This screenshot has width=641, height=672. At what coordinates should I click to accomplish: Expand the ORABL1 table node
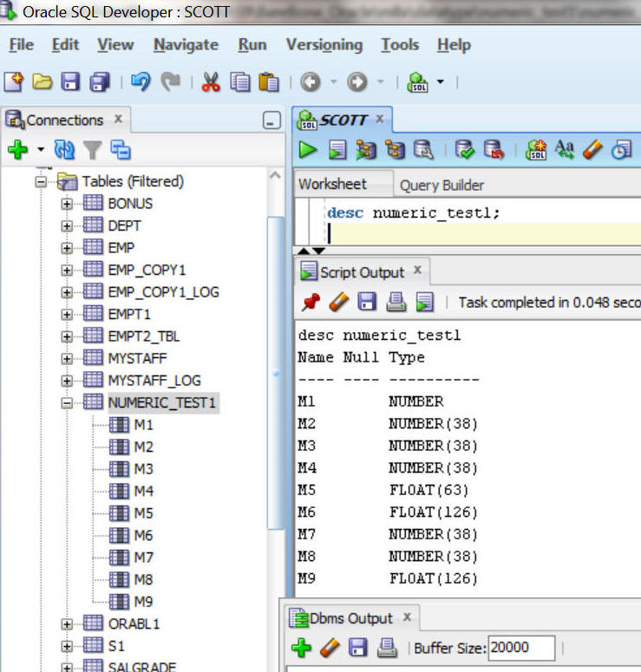(x=67, y=624)
